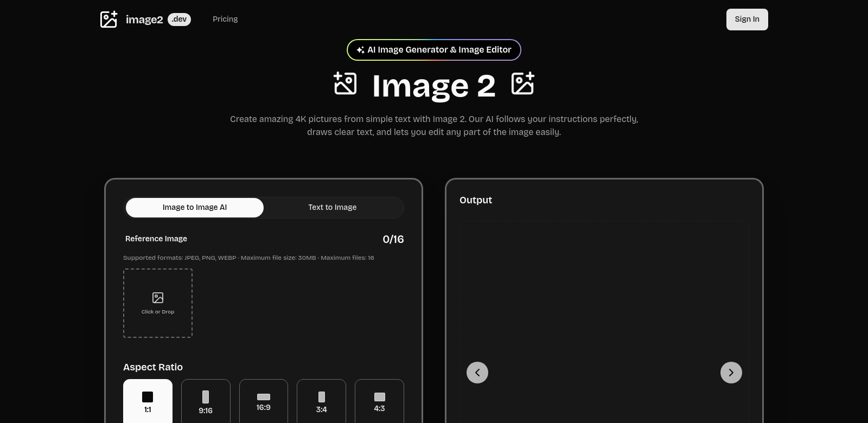Select the 3:4 aspect ratio
This screenshot has width=868, height=423.
click(321, 401)
